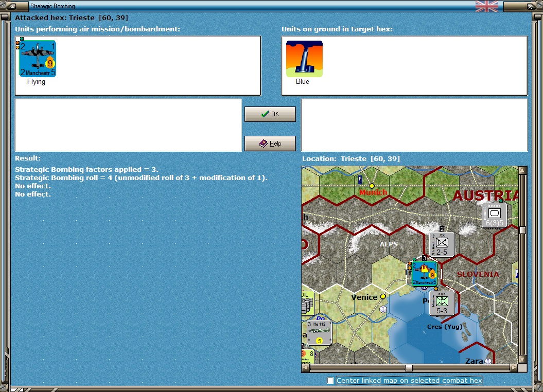Click the oil resource icon near Venice
This screenshot has height=392, width=543.
point(307,303)
